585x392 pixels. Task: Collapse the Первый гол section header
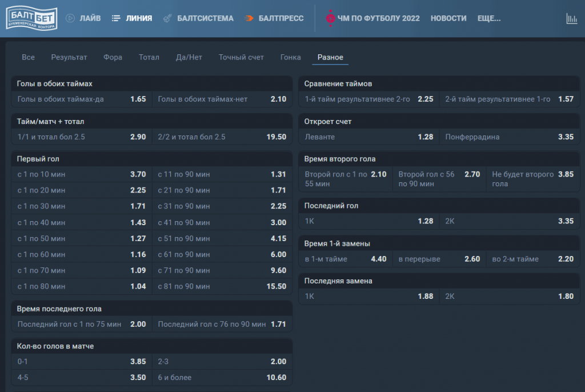tap(151, 159)
